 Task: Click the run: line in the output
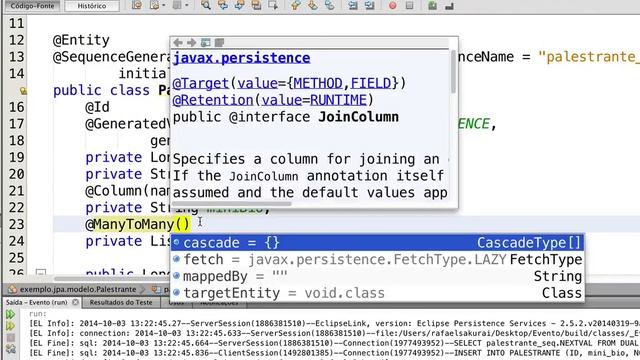38,313
